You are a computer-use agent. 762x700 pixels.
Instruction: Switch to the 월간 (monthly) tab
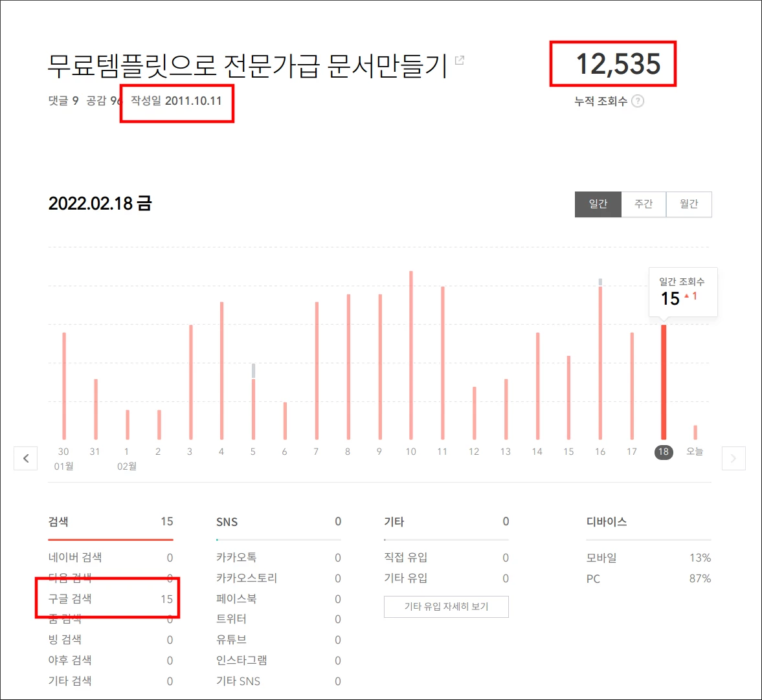688,204
